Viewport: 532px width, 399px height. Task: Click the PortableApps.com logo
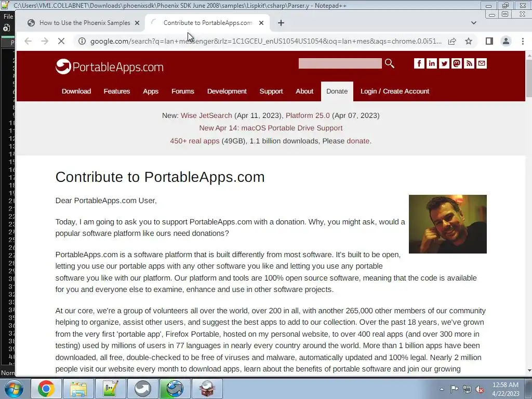[109, 66]
